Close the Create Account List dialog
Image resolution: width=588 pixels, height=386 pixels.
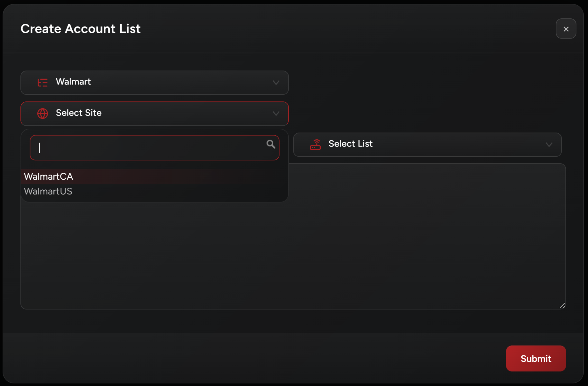(x=566, y=29)
